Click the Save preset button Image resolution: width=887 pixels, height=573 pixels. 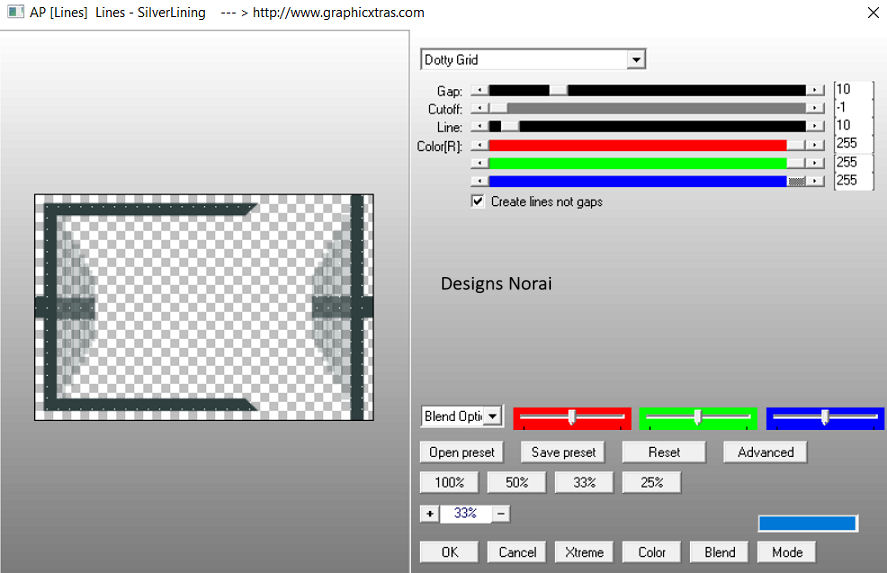tap(563, 452)
